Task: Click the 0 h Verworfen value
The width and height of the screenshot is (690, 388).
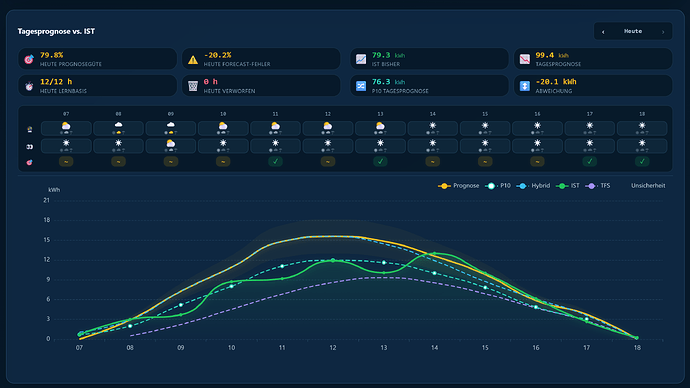Action: pyautogui.click(x=210, y=82)
